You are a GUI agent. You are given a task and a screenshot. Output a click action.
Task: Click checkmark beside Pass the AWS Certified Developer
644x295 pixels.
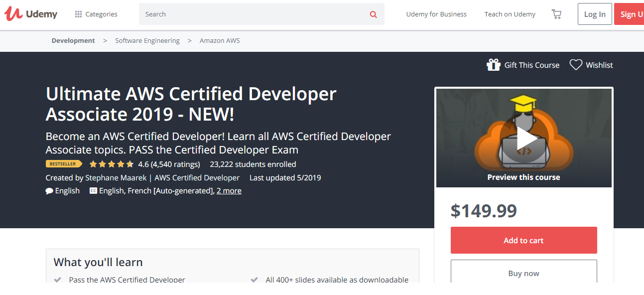pyautogui.click(x=58, y=280)
